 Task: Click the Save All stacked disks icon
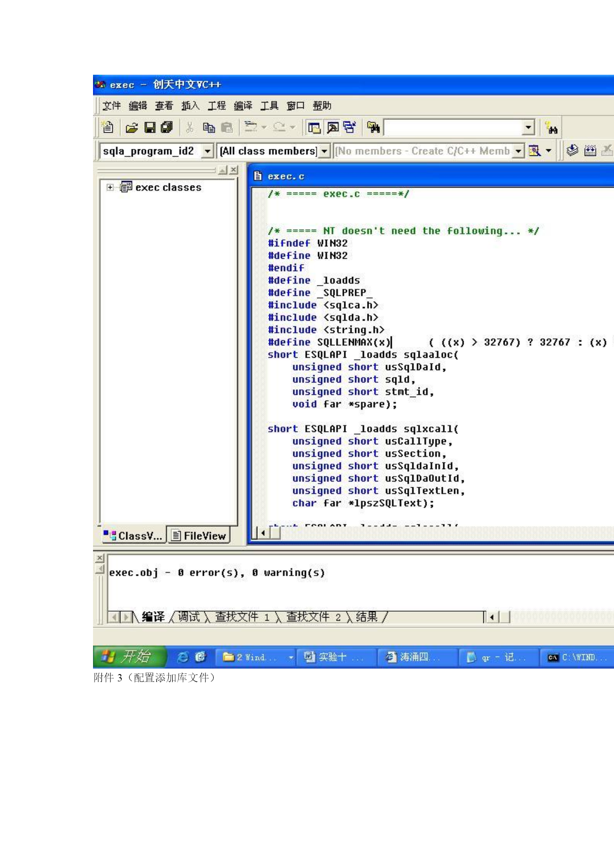pyautogui.click(x=167, y=128)
